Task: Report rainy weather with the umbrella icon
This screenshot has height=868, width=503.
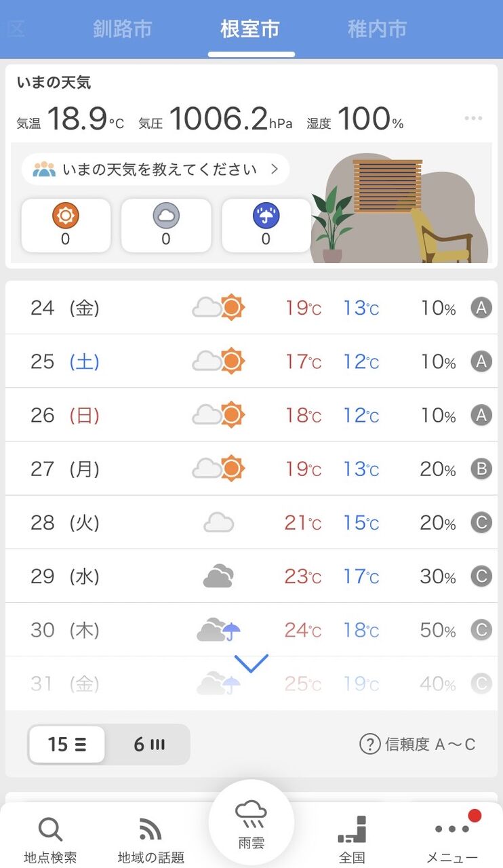Action: (266, 225)
